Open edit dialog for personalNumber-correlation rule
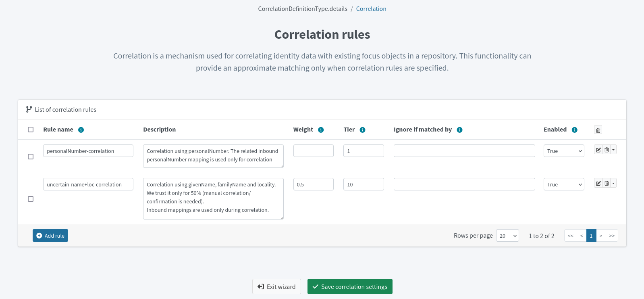 click(598, 149)
